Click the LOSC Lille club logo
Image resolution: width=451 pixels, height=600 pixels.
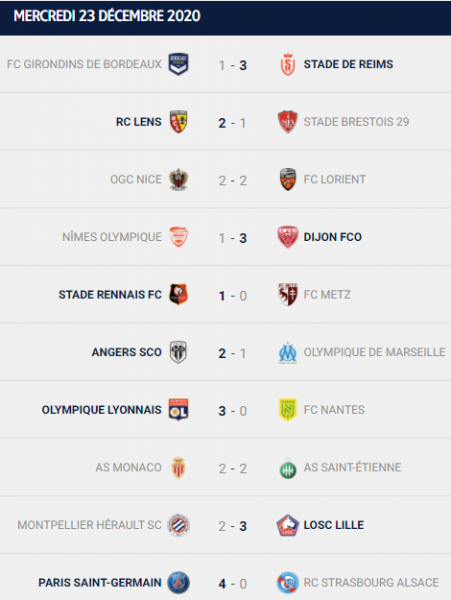288,525
